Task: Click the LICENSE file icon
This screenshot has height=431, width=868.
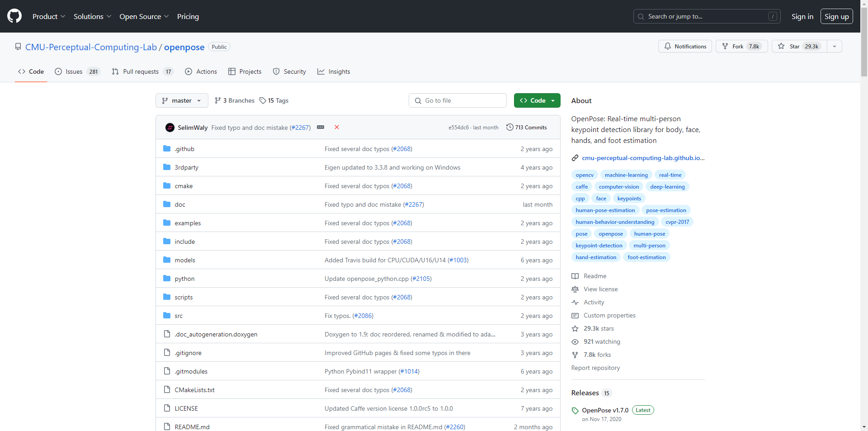Action: 167,408
